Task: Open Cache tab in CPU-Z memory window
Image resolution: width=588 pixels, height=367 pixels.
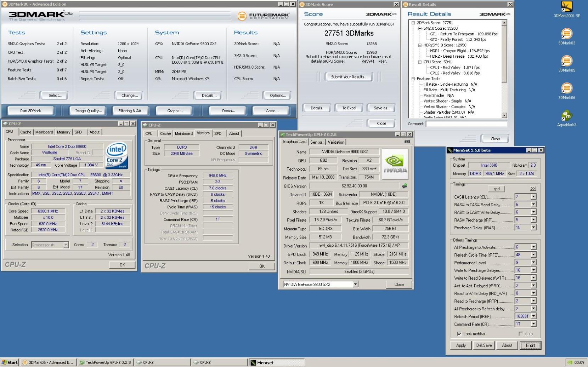Action: click(x=165, y=133)
